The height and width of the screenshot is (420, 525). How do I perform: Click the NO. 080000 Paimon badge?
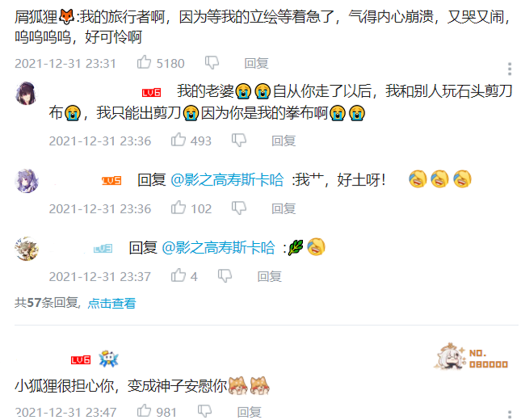click(471, 356)
